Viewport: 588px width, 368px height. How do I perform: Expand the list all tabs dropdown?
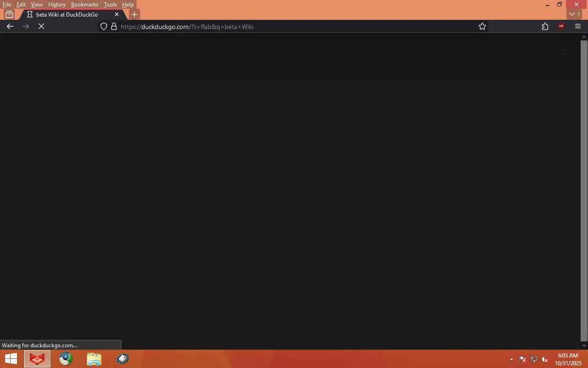coord(574,15)
